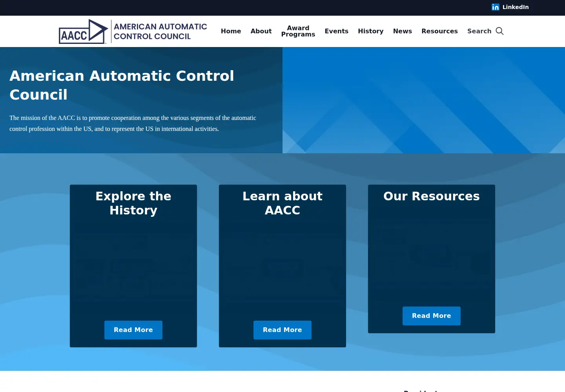Viewport: 565px width, 392px height.
Task: Open the LinkedIn text link
Action: 516,7
